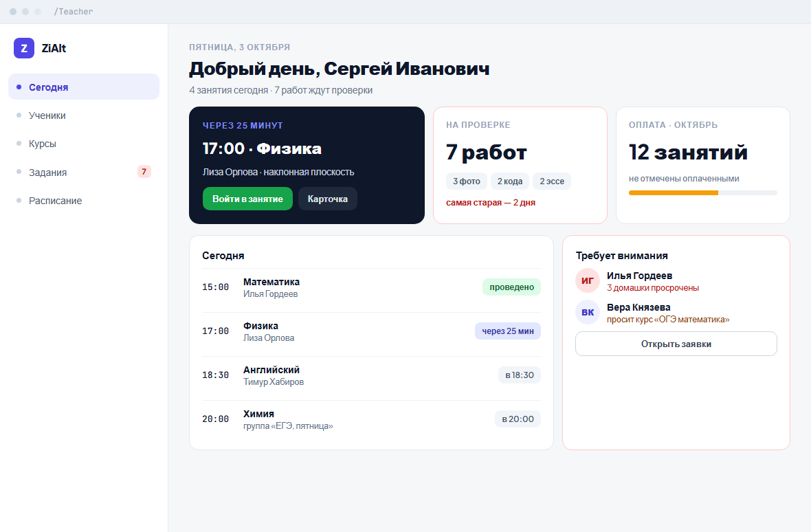Open the 20:00 Химия lesson row
The width and height of the screenshot is (811, 532).
pos(371,419)
